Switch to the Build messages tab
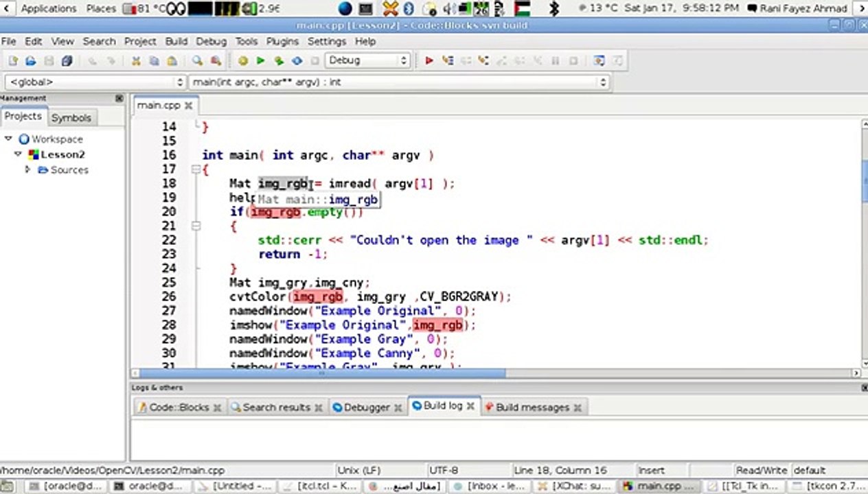 [x=532, y=408]
